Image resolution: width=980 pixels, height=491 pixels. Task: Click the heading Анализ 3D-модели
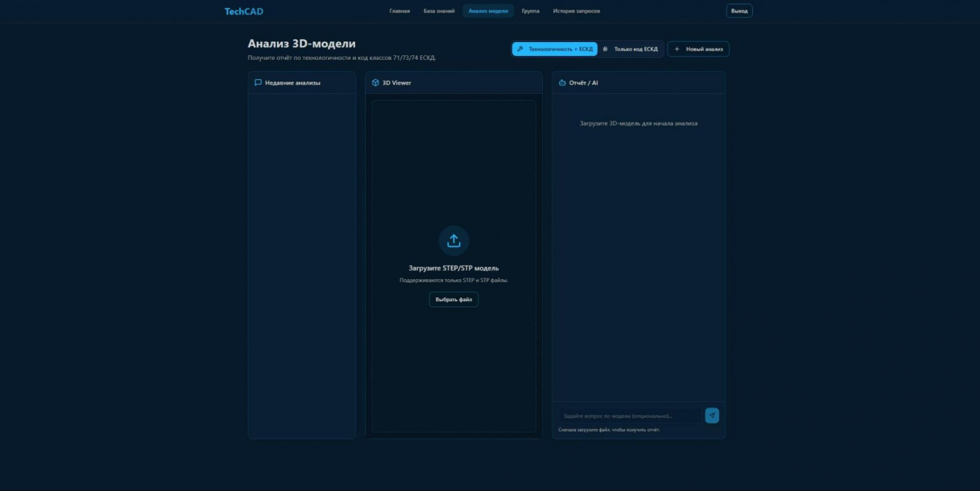302,44
